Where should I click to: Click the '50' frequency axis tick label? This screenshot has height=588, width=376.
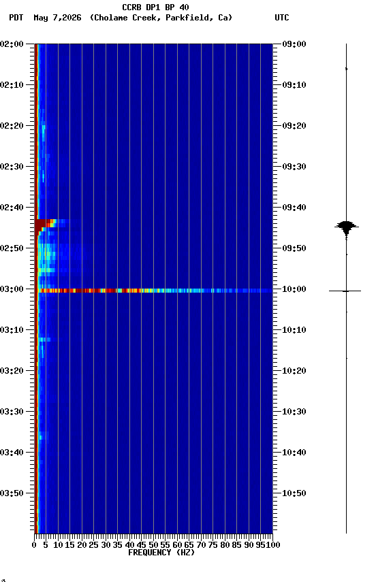point(153,545)
